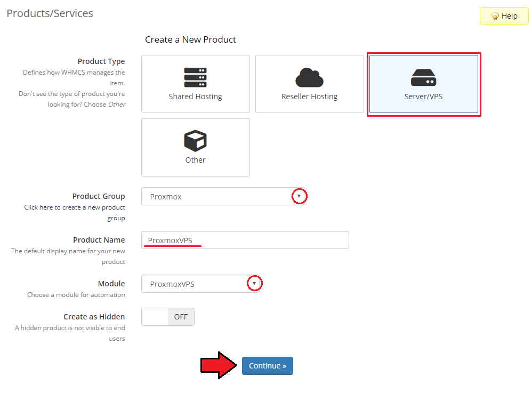Click the Product Group label
Image resolution: width=532 pixels, height=393 pixels.
99,196
